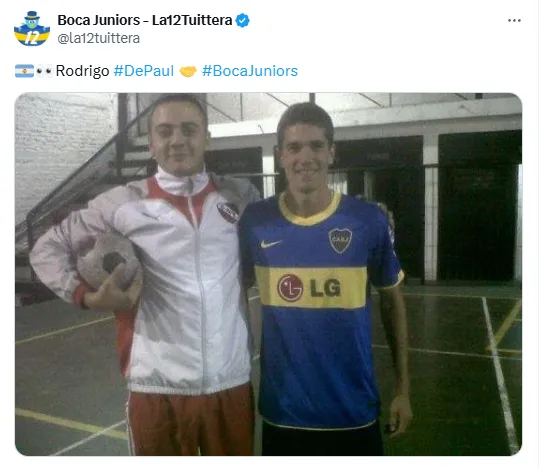Viewport: 539px width, 468px height.
Task: Open the attached tweet photo
Action: pyautogui.click(x=268, y=274)
